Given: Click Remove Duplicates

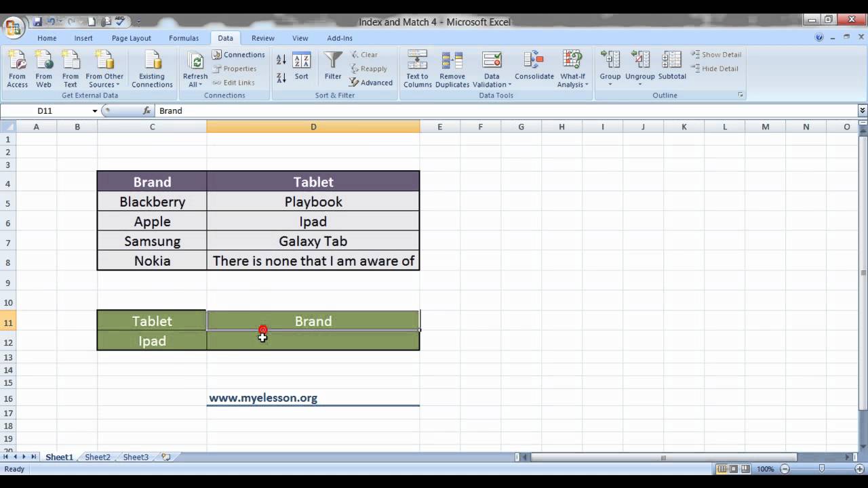Looking at the screenshot, I should (x=452, y=69).
